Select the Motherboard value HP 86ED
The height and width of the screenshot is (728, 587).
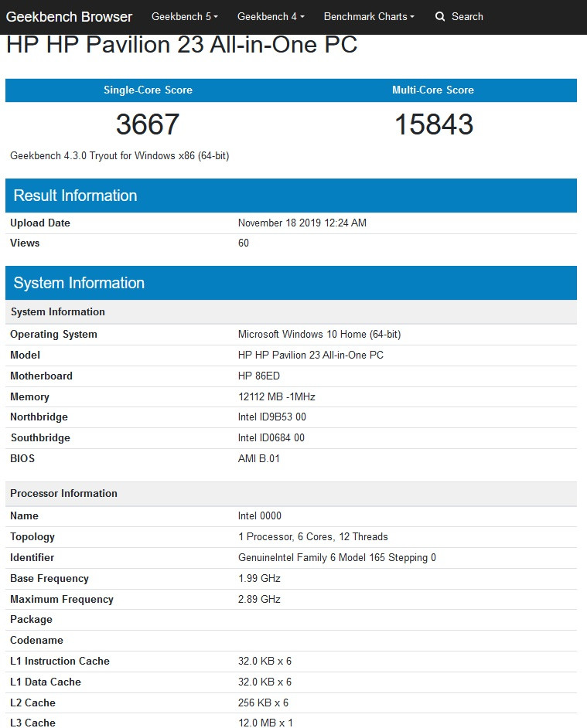[259, 376]
